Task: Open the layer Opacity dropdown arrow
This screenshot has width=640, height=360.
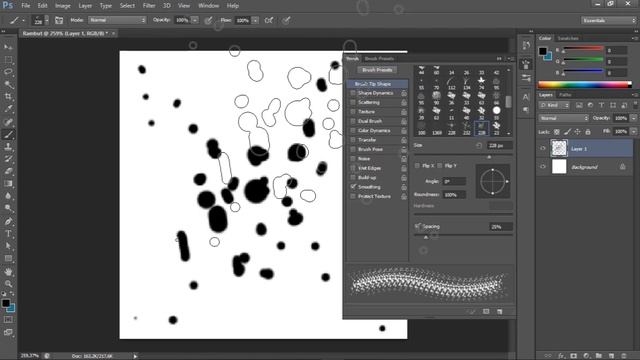Action: click(x=633, y=118)
